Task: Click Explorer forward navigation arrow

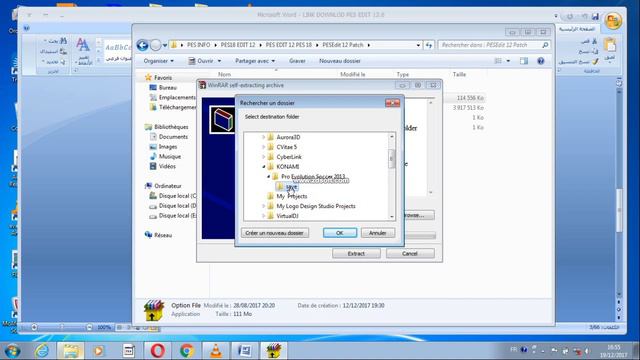Action: click(x=156, y=45)
